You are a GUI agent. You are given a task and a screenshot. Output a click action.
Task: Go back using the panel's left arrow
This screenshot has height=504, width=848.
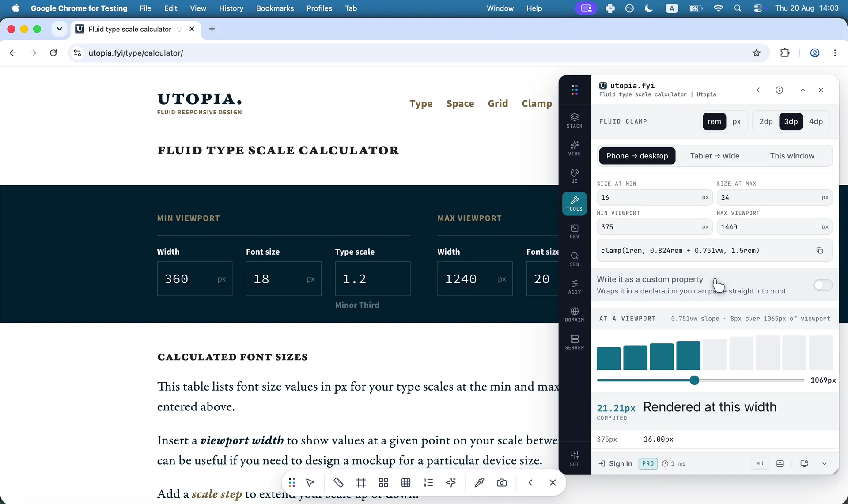(x=759, y=90)
